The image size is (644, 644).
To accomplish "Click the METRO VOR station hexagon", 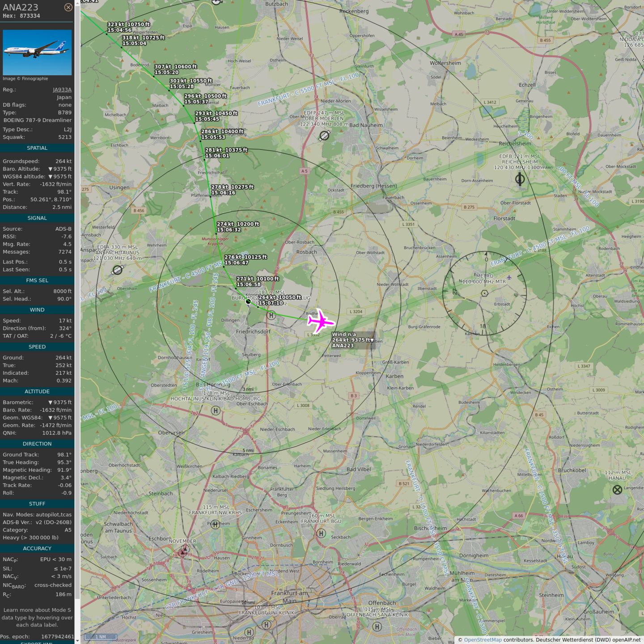I will (484, 293).
